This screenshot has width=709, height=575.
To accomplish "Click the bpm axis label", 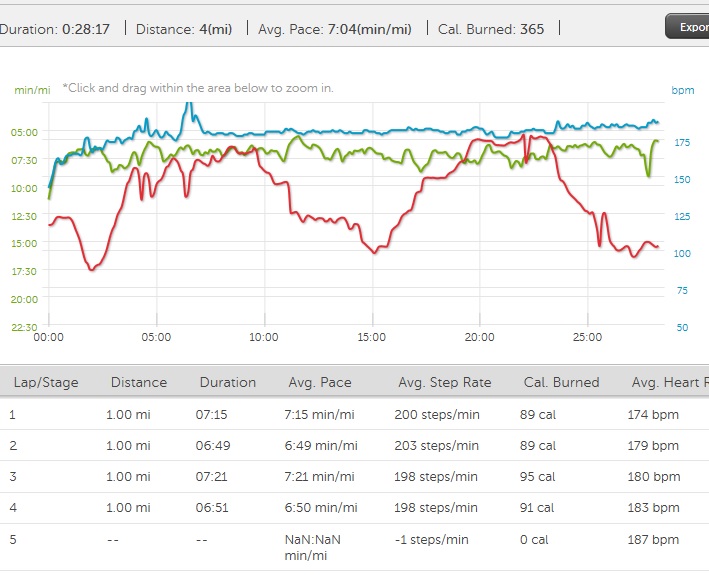I will tap(682, 90).
